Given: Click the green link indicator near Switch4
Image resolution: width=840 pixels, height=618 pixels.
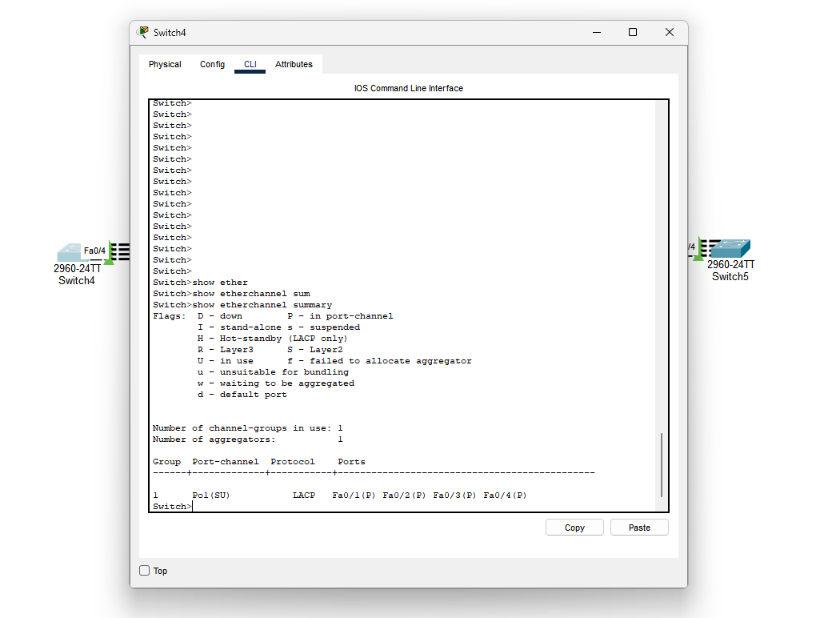Looking at the screenshot, I should coord(110,253).
